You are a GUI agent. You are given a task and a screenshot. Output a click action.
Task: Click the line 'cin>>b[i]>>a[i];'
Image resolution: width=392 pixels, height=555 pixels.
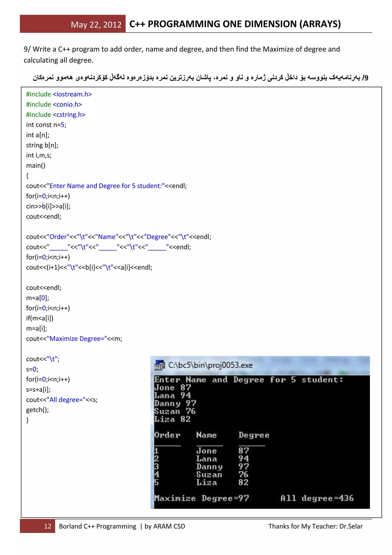tap(48, 206)
